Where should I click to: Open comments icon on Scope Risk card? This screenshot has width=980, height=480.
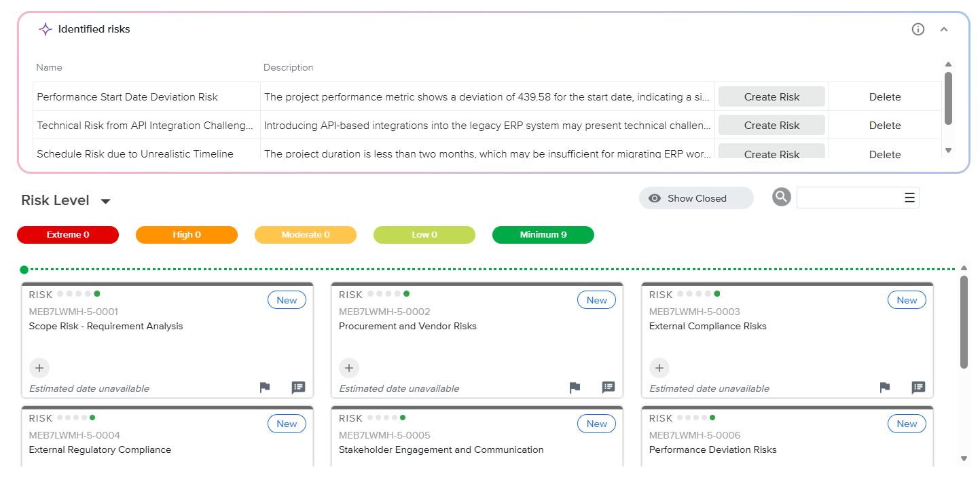point(298,388)
